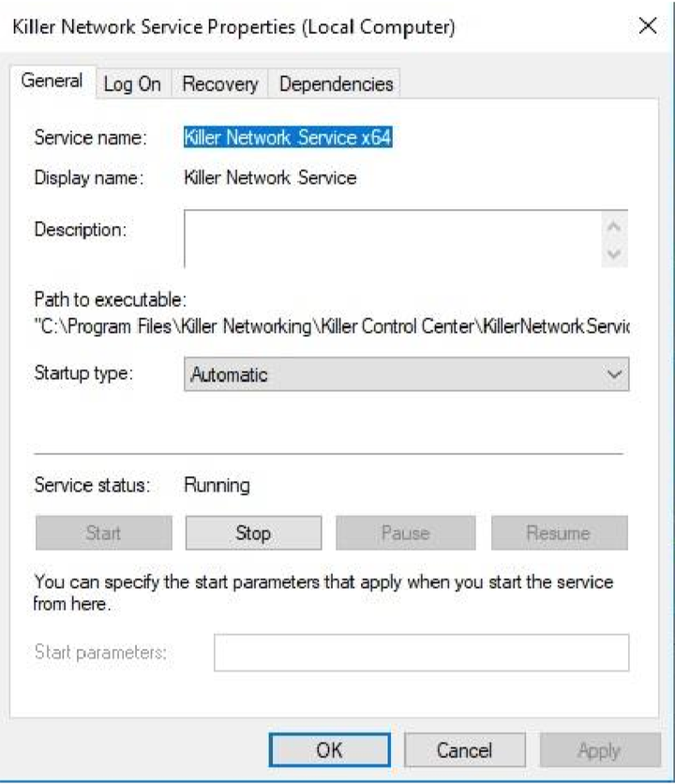The width and height of the screenshot is (675, 784).
Task: Stop the running service
Action: coord(253,533)
